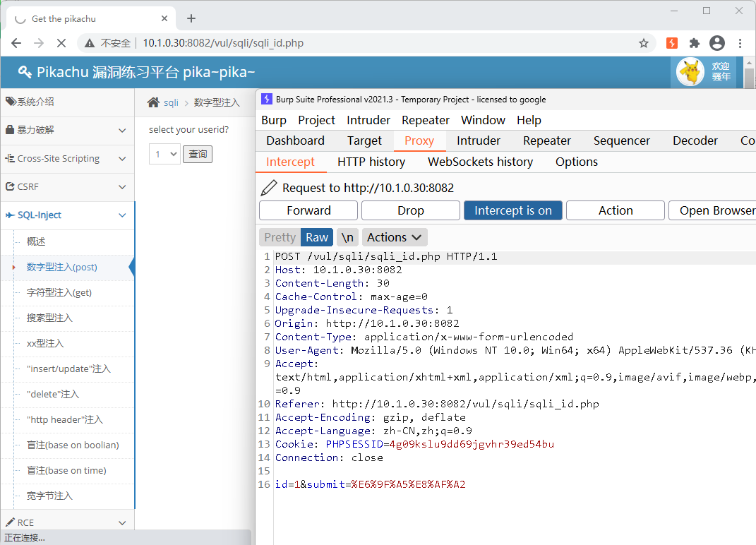
Task: Click the Drop button
Action: pos(410,210)
